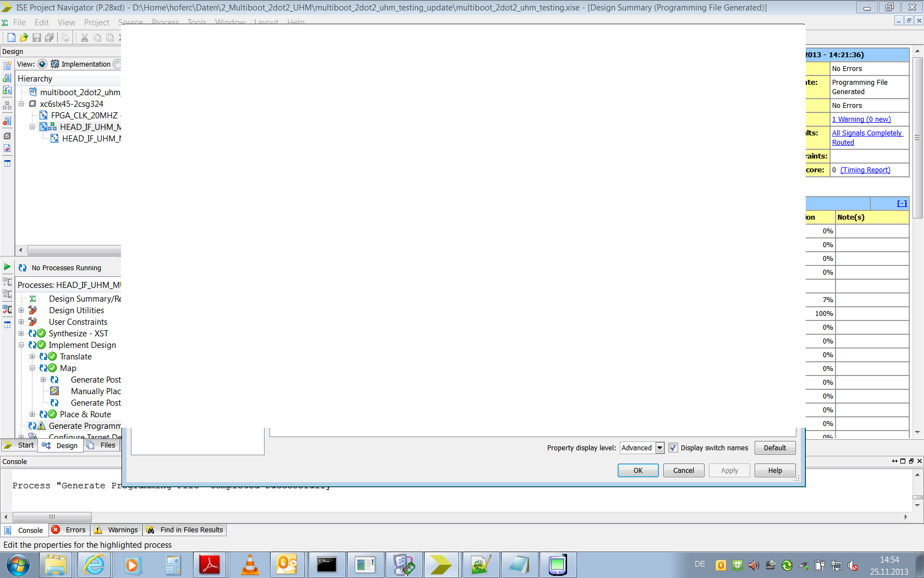Click the volume speaker tray icon
924x578 pixels.
tap(754, 565)
